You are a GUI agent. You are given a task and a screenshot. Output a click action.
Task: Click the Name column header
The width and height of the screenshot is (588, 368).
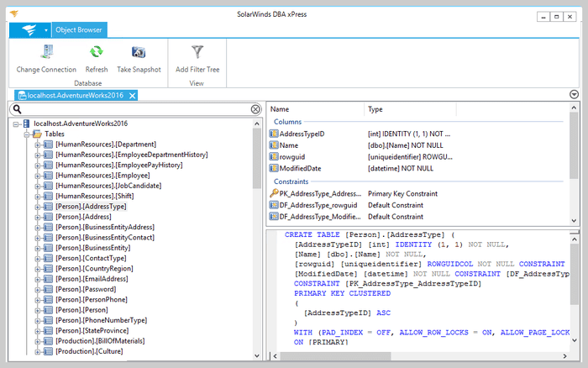(x=316, y=109)
